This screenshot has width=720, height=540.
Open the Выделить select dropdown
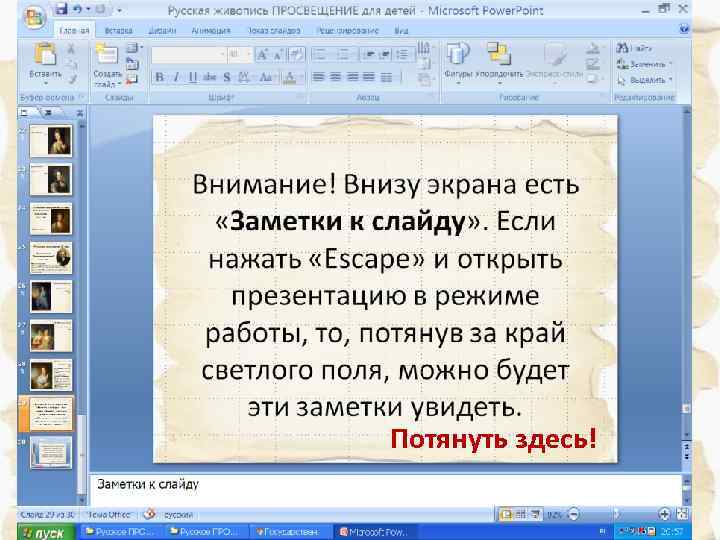click(x=644, y=80)
